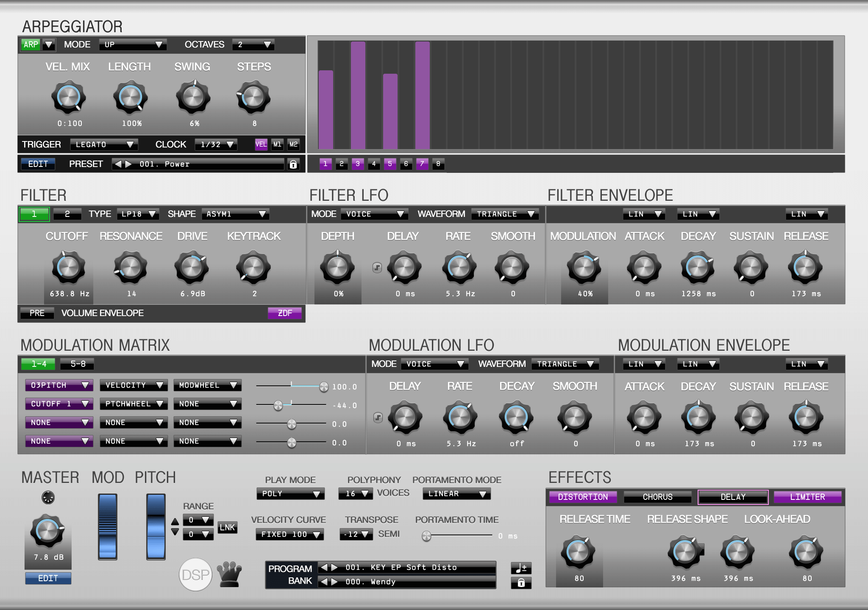Click the modulation matrix 1-4 button
The width and height of the screenshot is (868, 610).
coord(39,364)
